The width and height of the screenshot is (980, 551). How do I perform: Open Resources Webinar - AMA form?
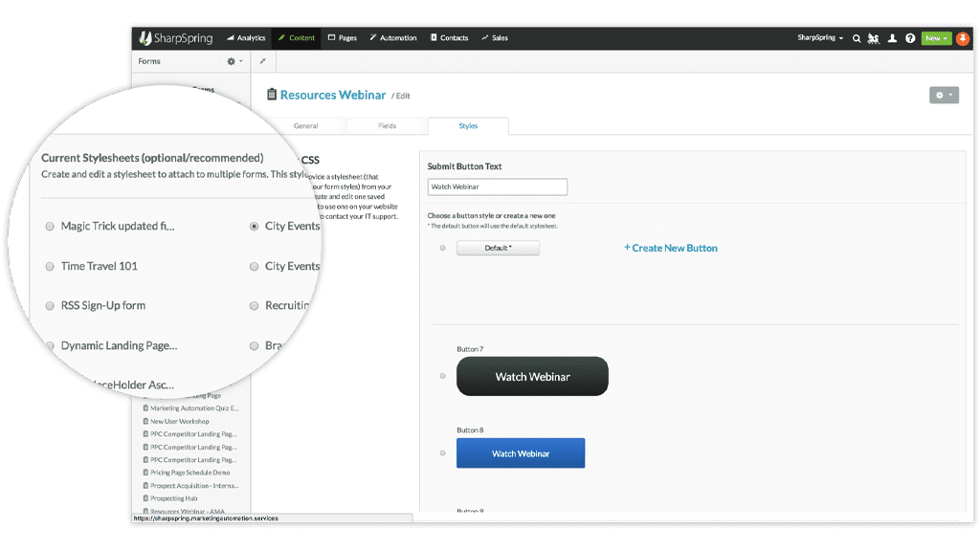point(184,511)
